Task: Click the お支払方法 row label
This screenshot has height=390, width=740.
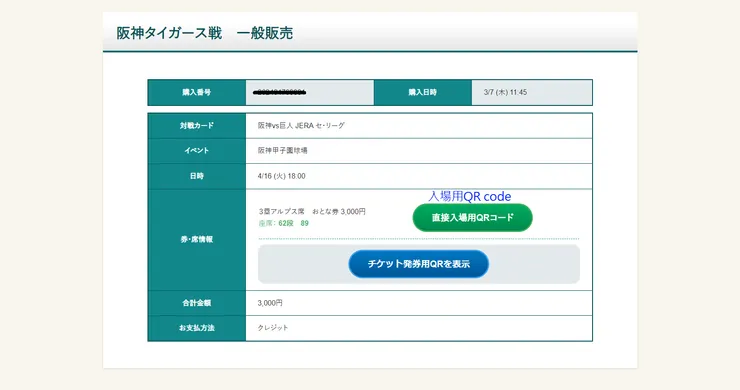Action: pos(197,328)
